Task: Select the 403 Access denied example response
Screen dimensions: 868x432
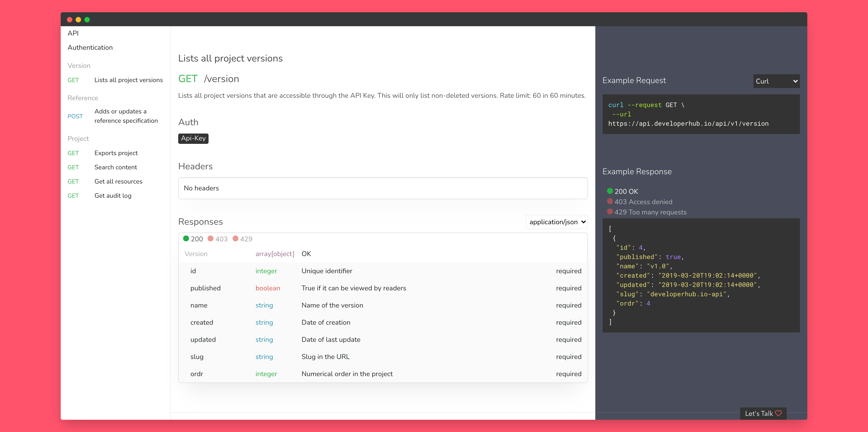Action: click(x=643, y=202)
